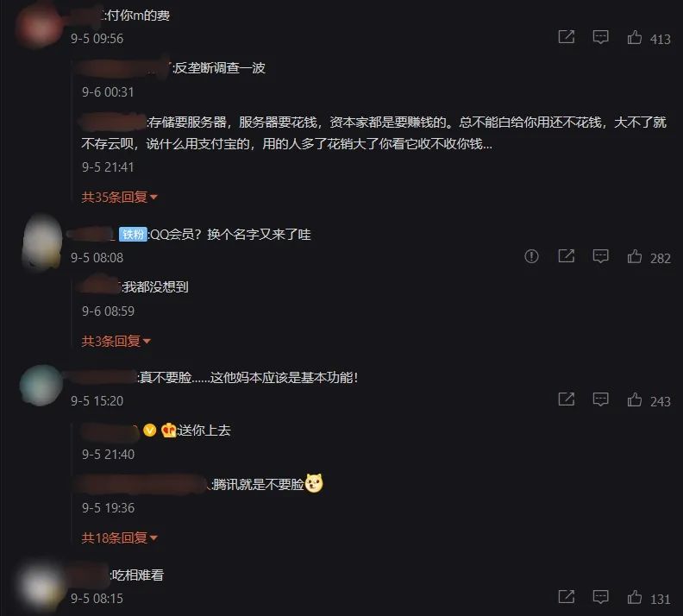Screen dimensions: 683x616
Task: Reply to the 付你m的费 comment
Action: tap(601, 37)
